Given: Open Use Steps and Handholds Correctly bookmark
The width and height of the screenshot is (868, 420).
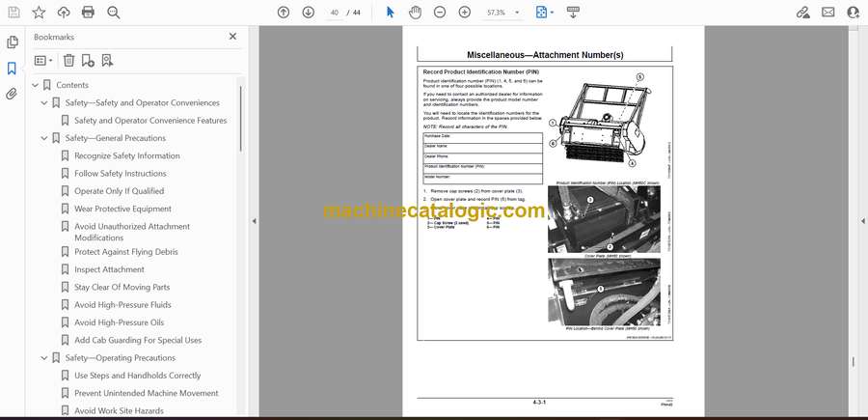Looking at the screenshot, I should click(137, 376).
